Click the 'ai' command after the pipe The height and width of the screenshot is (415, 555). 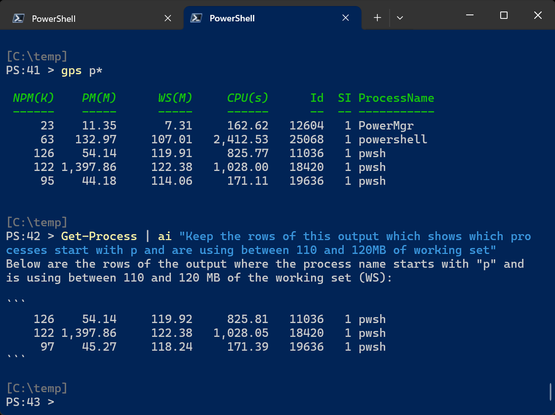pos(165,236)
